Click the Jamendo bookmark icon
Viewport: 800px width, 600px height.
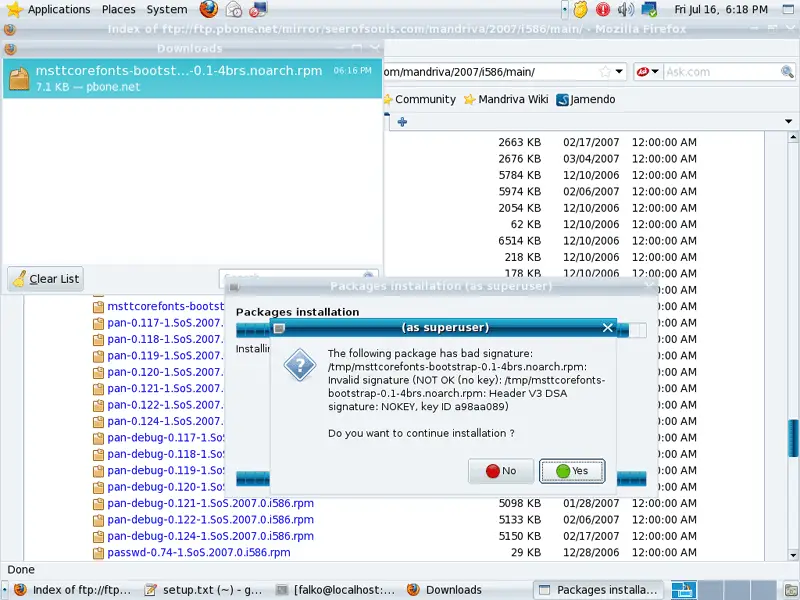(562, 99)
